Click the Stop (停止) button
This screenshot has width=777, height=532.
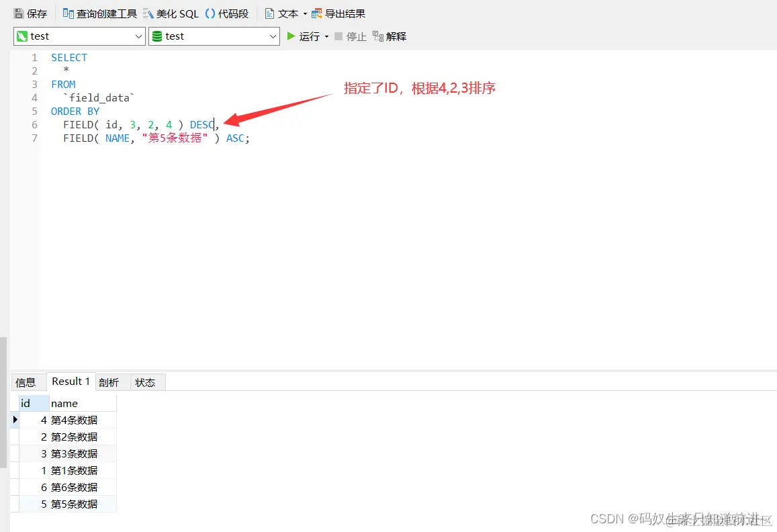click(x=351, y=36)
